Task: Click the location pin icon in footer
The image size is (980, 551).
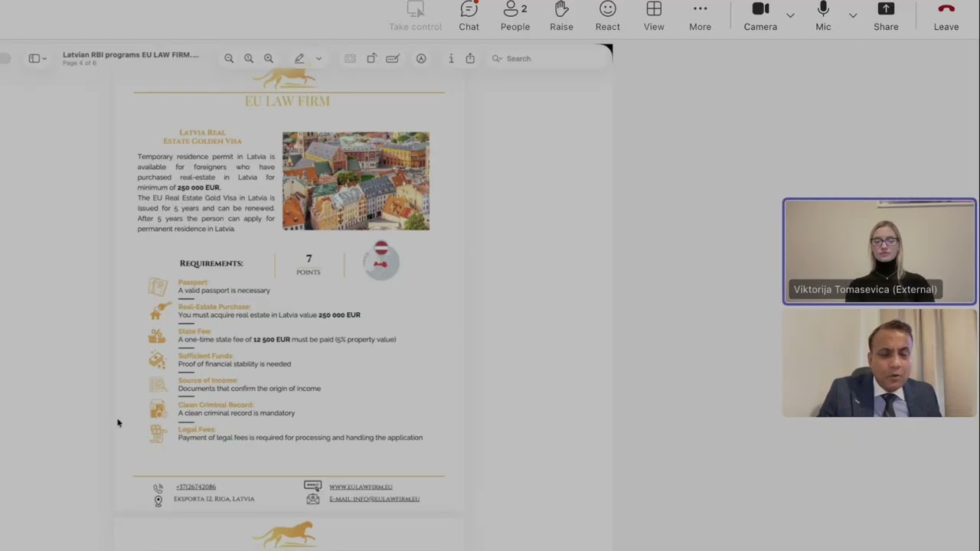Action: click(158, 501)
